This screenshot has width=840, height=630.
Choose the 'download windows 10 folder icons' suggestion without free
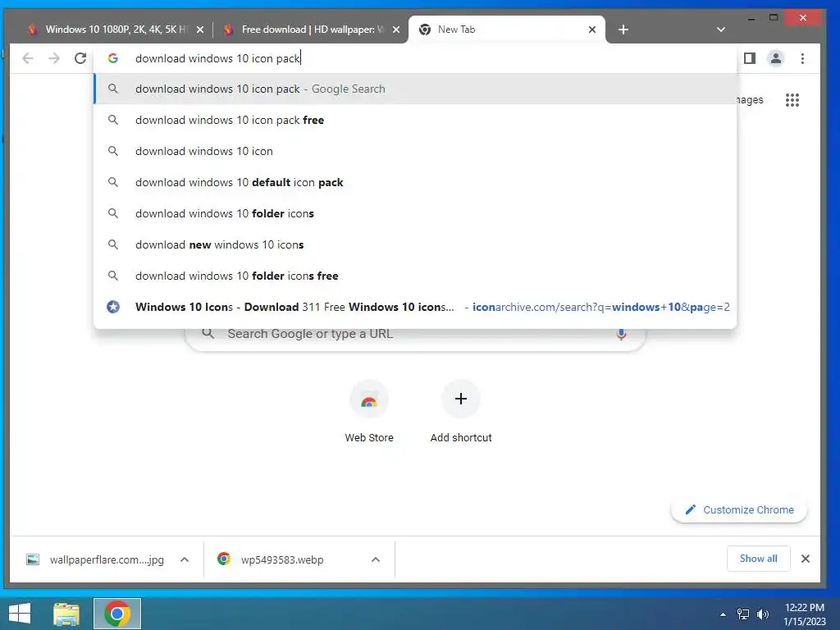[x=415, y=213]
